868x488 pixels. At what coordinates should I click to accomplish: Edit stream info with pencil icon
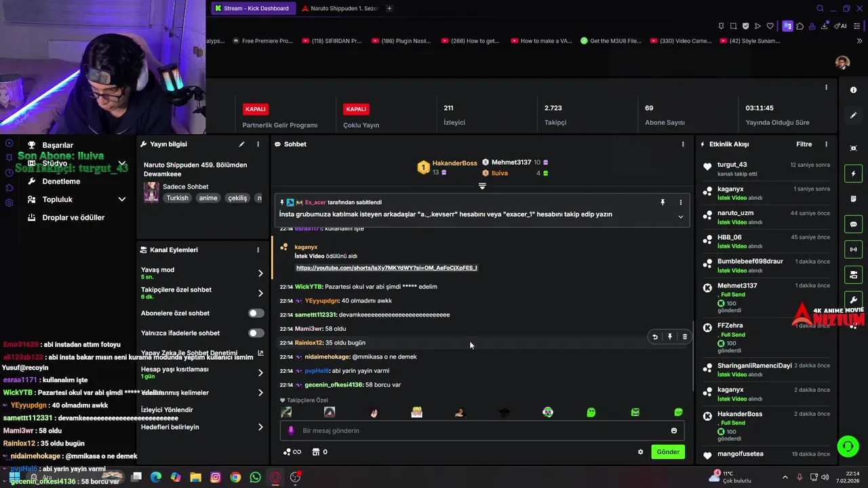pyautogui.click(x=241, y=144)
